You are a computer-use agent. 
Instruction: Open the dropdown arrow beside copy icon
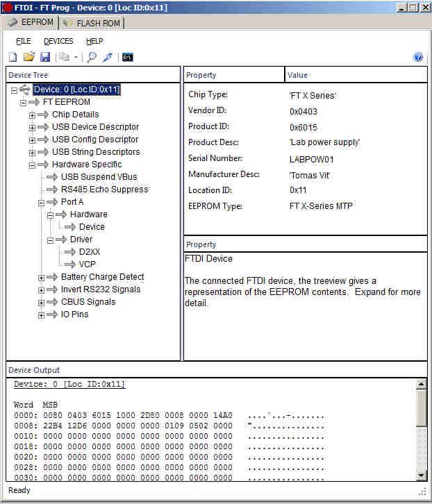click(76, 58)
